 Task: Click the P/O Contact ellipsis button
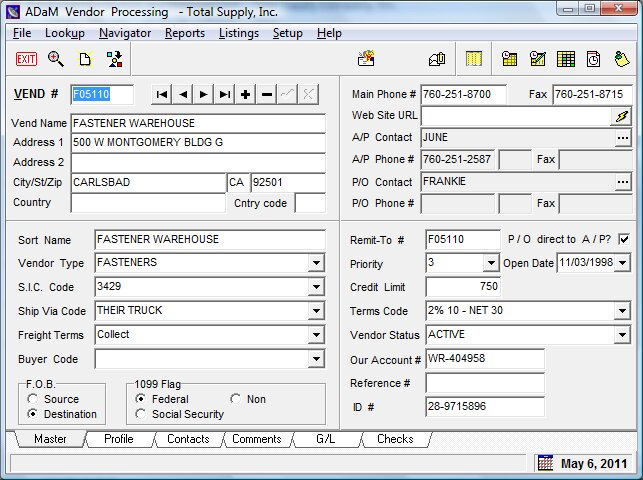tap(622, 182)
